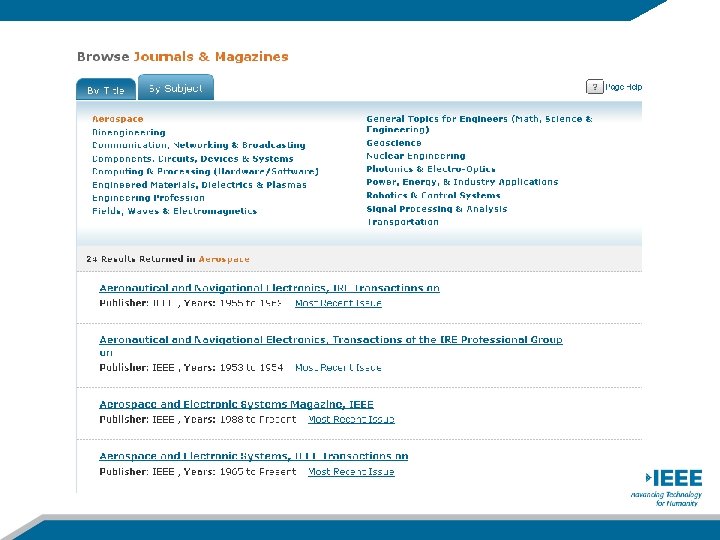Select the Bioengineering subject
This screenshot has height=540, width=720.
pyautogui.click(x=129, y=132)
